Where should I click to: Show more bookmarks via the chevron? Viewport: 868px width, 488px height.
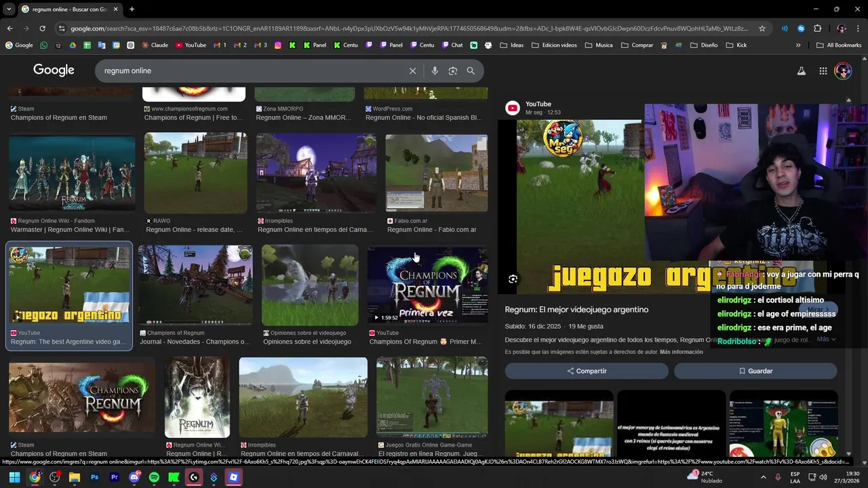pos(798,45)
